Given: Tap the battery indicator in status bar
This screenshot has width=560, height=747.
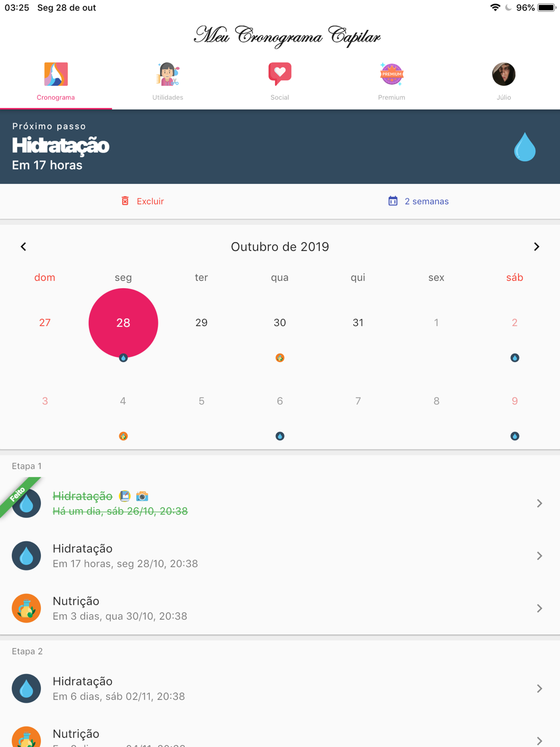Looking at the screenshot, I should (x=547, y=8).
